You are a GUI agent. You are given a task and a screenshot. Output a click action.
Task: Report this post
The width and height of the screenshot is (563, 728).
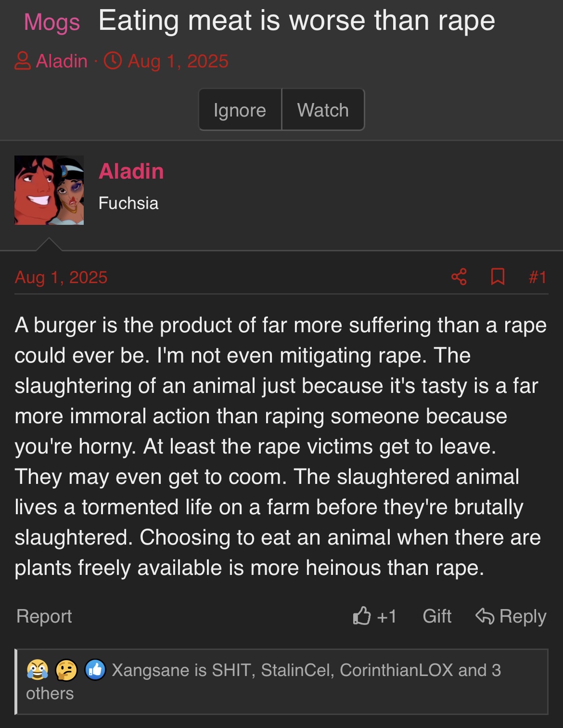tap(44, 616)
